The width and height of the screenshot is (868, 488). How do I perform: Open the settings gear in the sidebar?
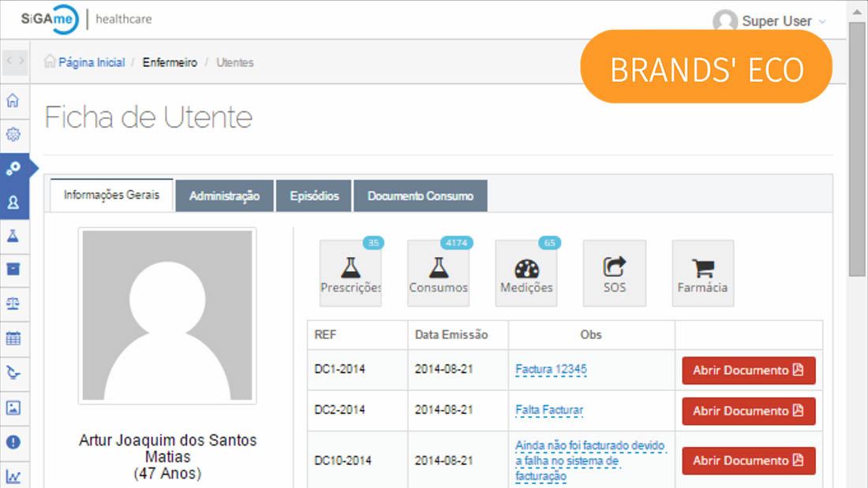(13, 135)
